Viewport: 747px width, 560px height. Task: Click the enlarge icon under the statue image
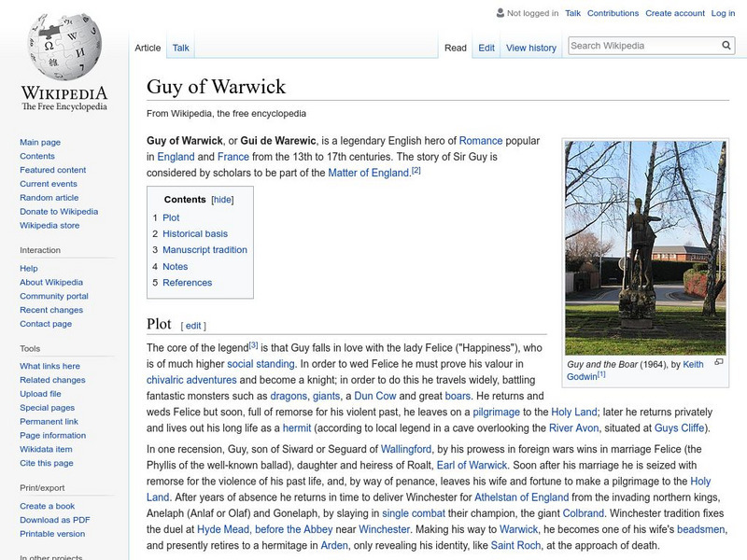[x=719, y=362]
